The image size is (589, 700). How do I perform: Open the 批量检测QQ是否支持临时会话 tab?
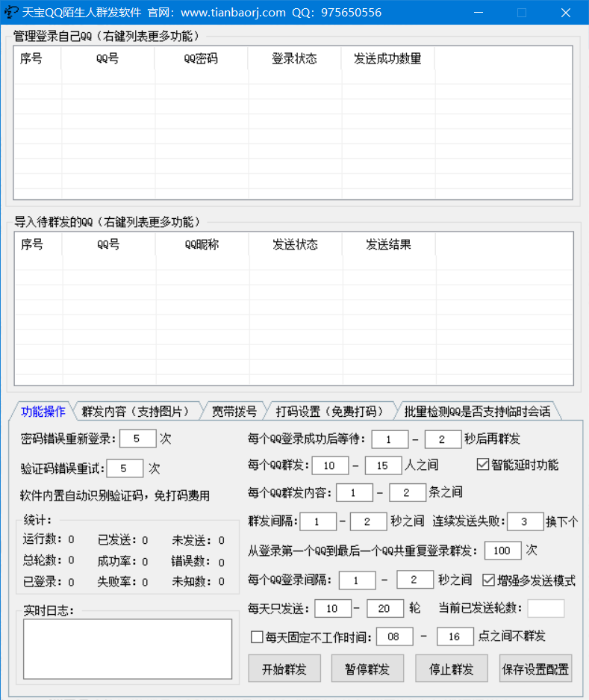[x=478, y=411]
